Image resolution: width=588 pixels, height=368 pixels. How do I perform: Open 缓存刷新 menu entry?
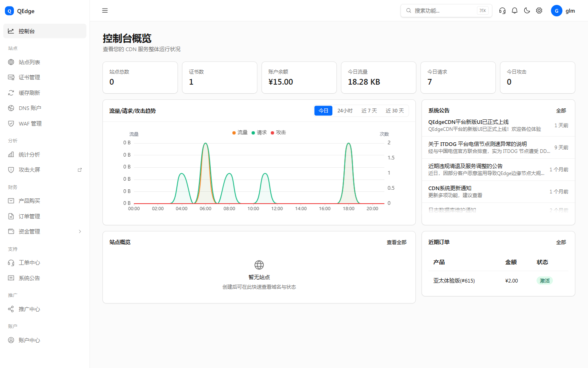click(45, 93)
